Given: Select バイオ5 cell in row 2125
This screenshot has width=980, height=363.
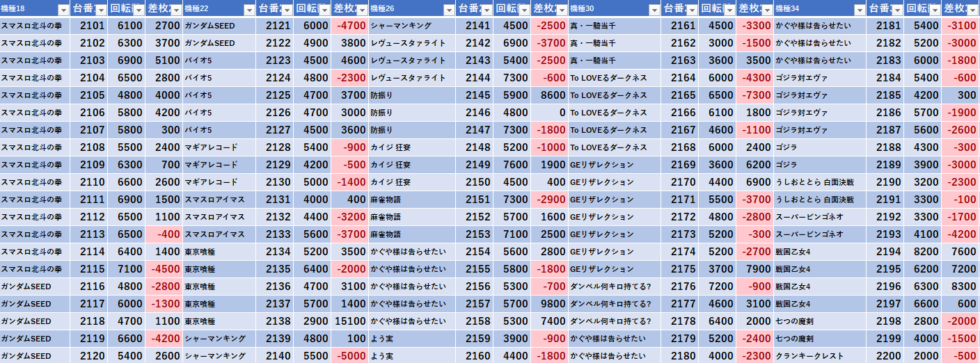Looking at the screenshot, I should pos(219,95).
